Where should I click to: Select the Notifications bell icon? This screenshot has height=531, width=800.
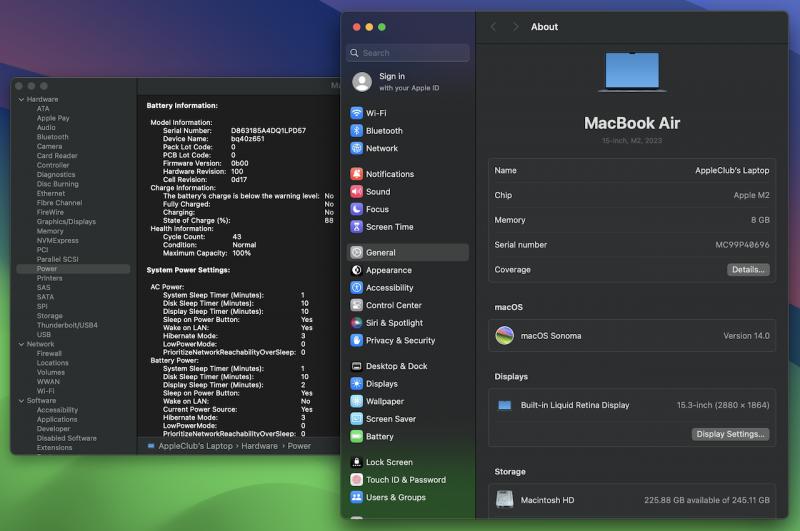click(357, 174)
